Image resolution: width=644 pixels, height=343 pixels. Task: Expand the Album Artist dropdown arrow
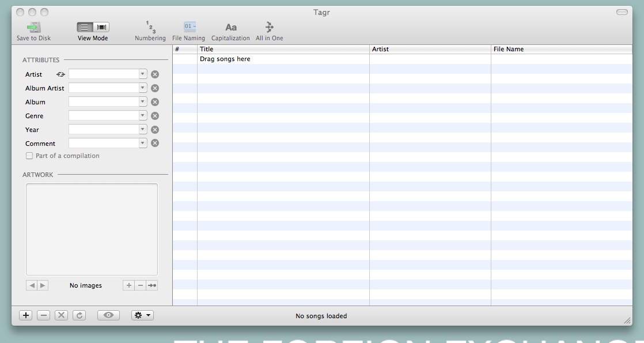click(x=142, y=88)
